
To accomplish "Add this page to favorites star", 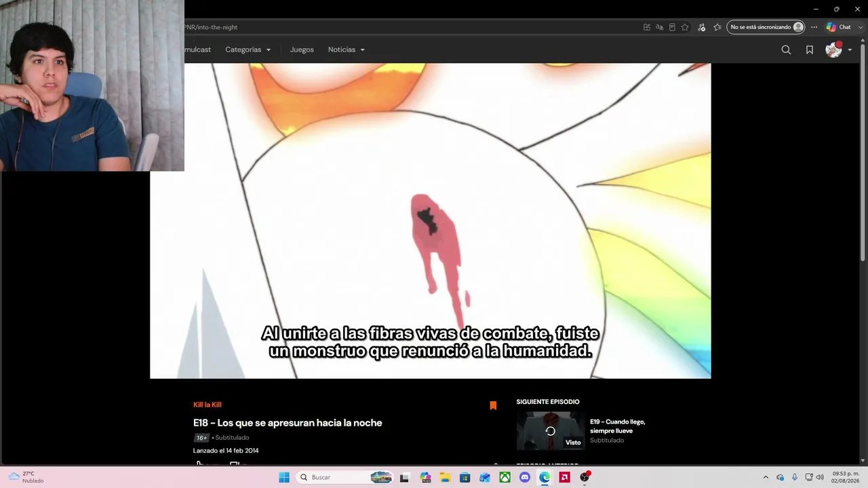I will point(685,27).
